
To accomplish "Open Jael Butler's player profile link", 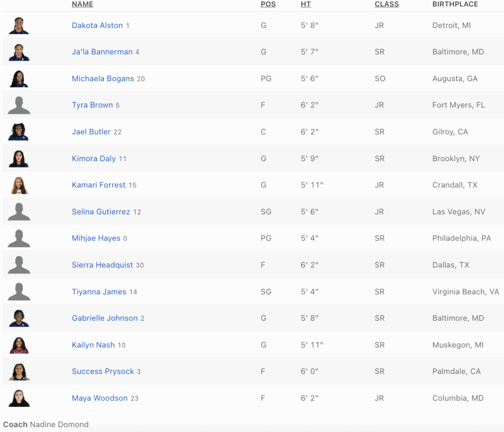I will (x=92, y=132).
